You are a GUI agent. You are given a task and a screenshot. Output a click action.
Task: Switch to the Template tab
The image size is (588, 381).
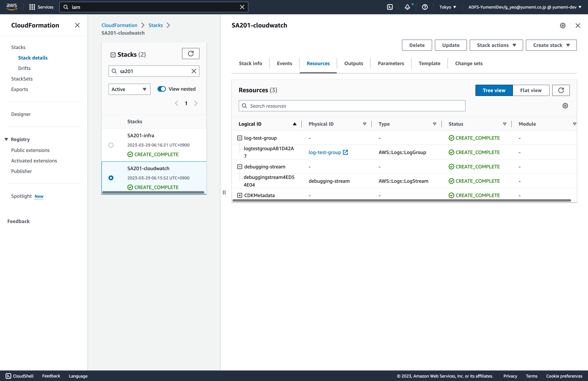pos(429,64)
